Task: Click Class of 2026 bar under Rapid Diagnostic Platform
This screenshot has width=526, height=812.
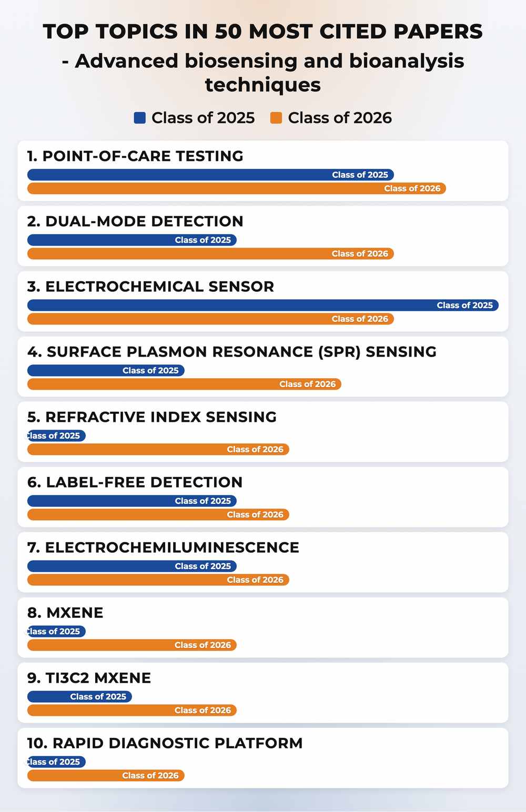Action: point(106,775)
